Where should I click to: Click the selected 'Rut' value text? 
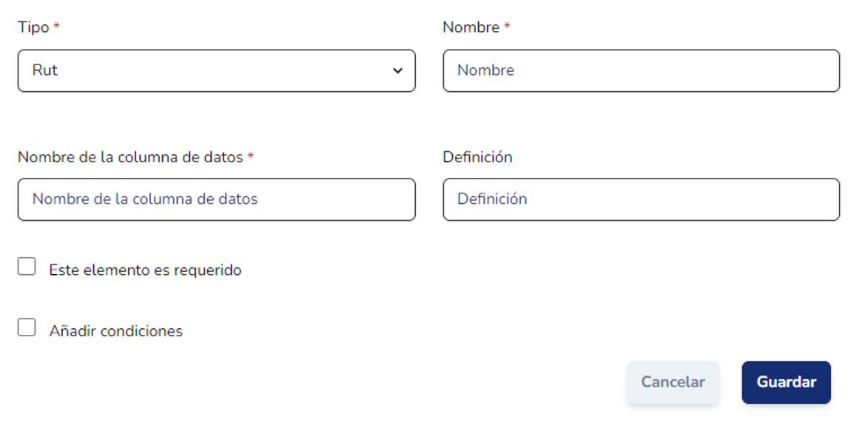[x=45, y=70]
